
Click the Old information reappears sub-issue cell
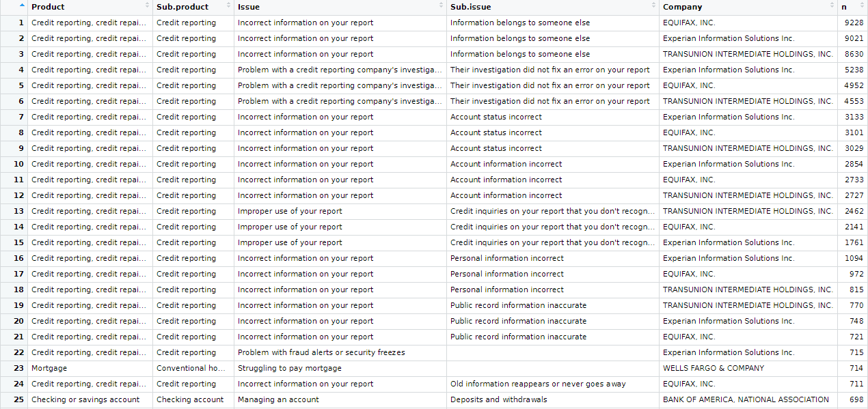tap(538, 384)
